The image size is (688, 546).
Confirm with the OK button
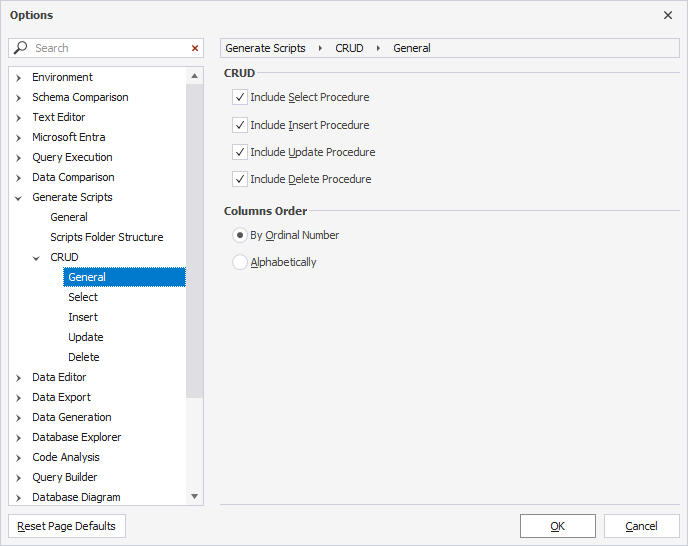point(558,526)
